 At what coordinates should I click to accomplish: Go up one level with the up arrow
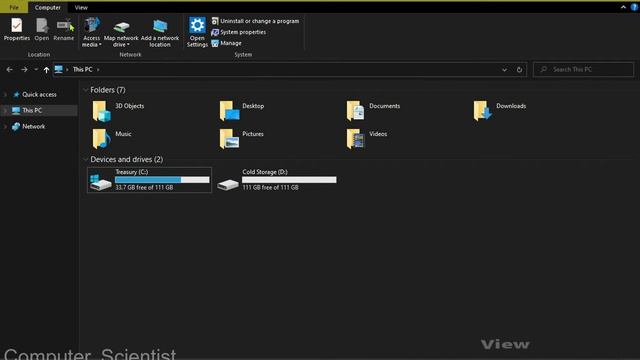tap(46, 70)
